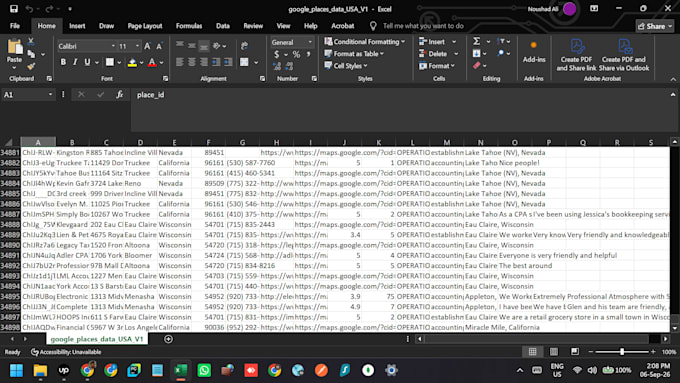Viewport: 680px width, 383px height.
Task: Click the AutoSum sigma icon
Action: (476, 41)
